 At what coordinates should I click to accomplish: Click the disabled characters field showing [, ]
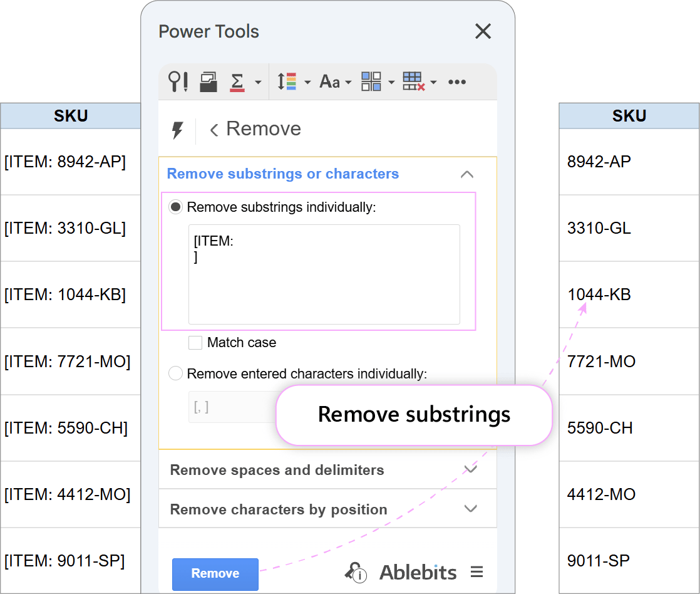[232, 407]
